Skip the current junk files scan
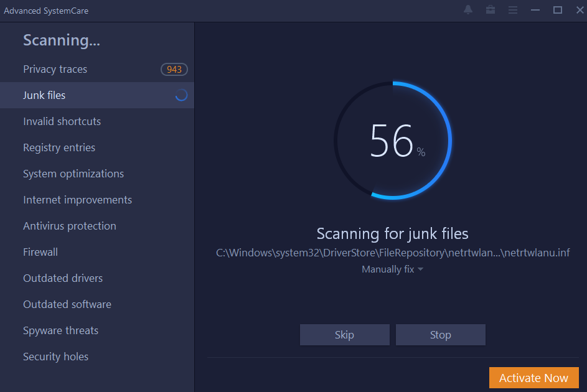 pyautogui.click(x=344, y=335)
